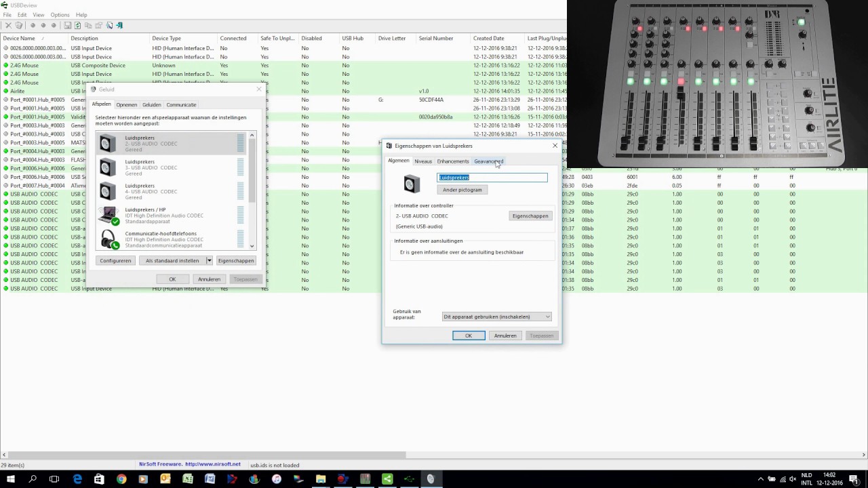Open the Als standaard instellen dropdown arrow
The image size is (868, 488).
(209, 260)
